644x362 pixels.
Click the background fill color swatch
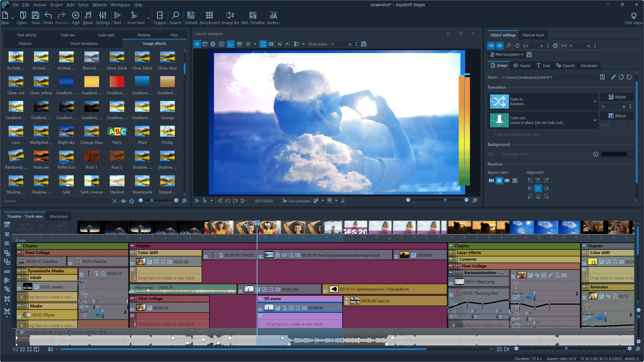[614, 154]
